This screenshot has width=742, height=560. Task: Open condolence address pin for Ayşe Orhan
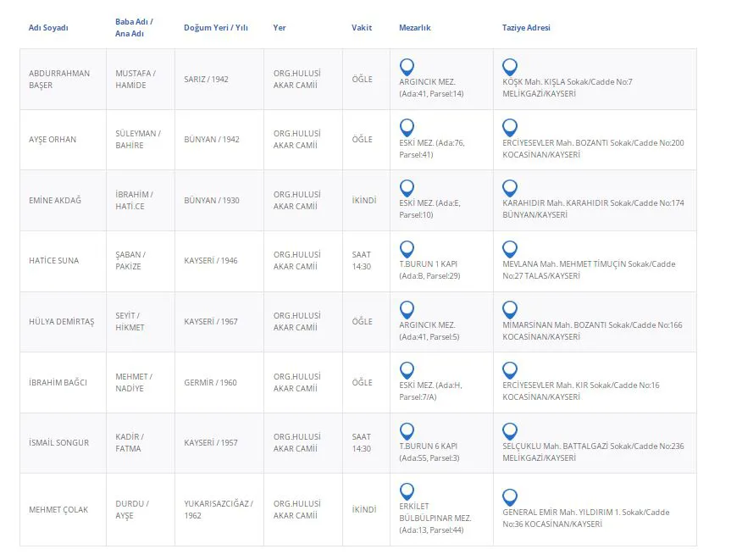pos(510,127)
